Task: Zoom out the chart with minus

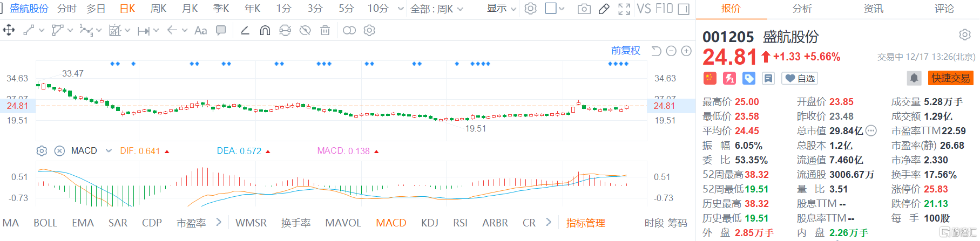Action: point(671,51)
